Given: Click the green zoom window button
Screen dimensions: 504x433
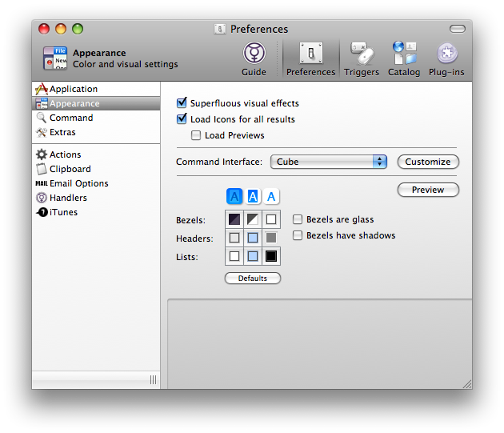Looking at the screenshot, I should (78, 29).
